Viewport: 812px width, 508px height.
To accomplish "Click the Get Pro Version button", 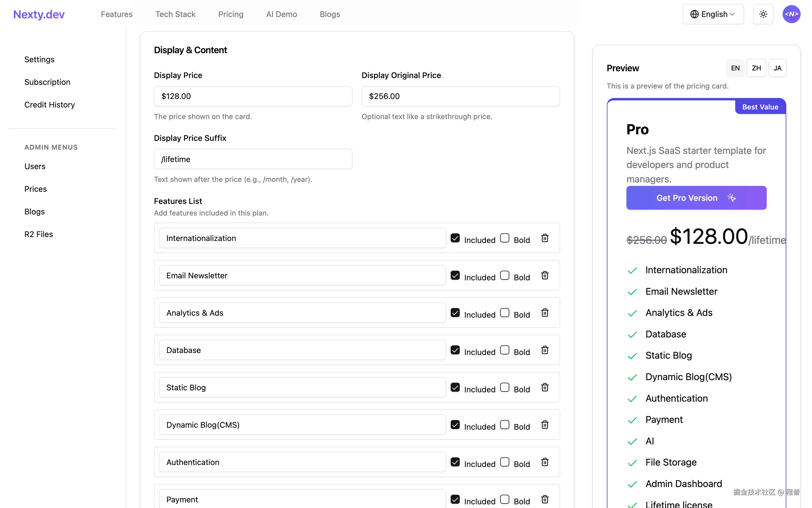I will (696, 197).
